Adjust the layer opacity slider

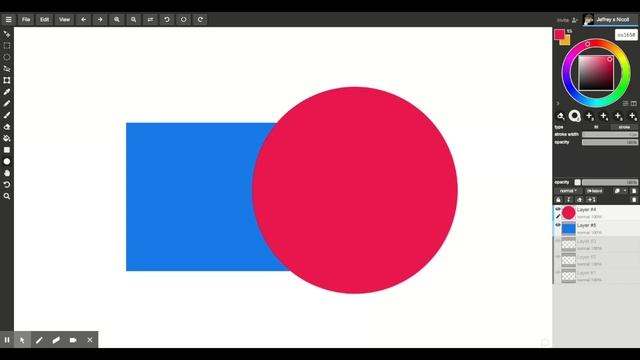point(610,182)
